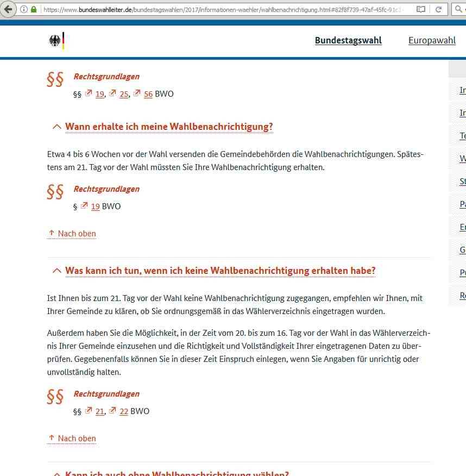Switch to the Europawahl navigation tab
Viewport: 466px width, 476px height.
point(432,41)
